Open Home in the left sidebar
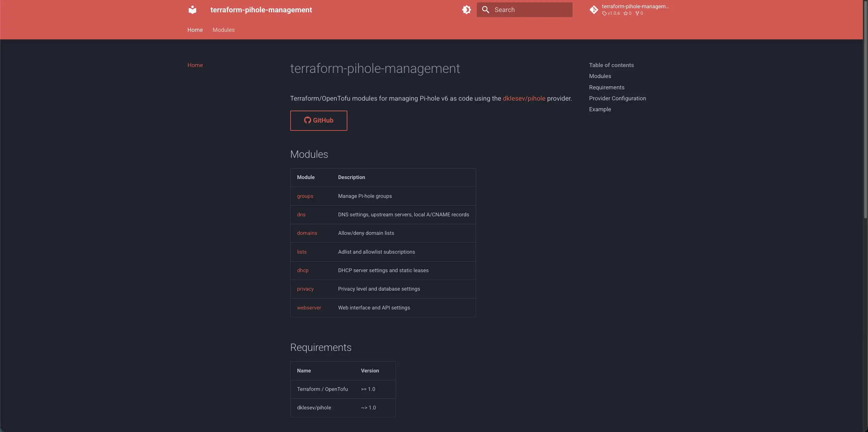This screenshot has height=432, width=868. click(x=195, y=65)
